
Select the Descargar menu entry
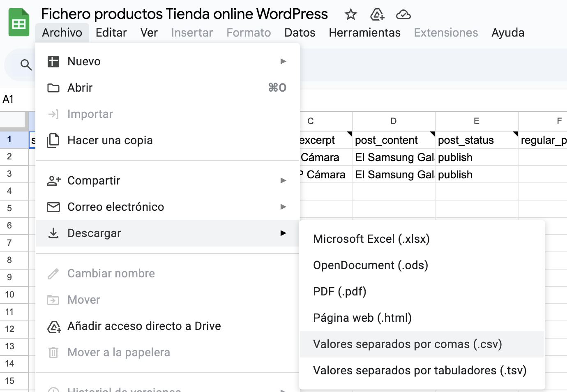[168, 233]
